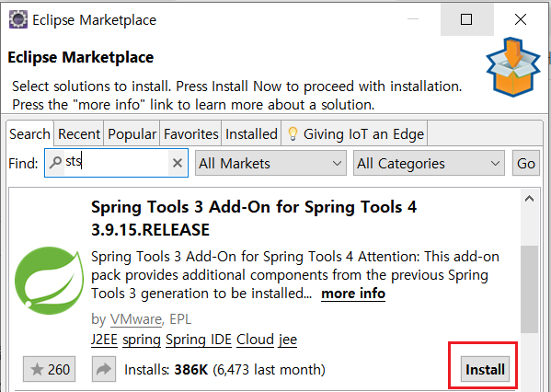The image size is (551, 392).
Task: Clear the search text with the X icon
Action: tap(178, 163)
